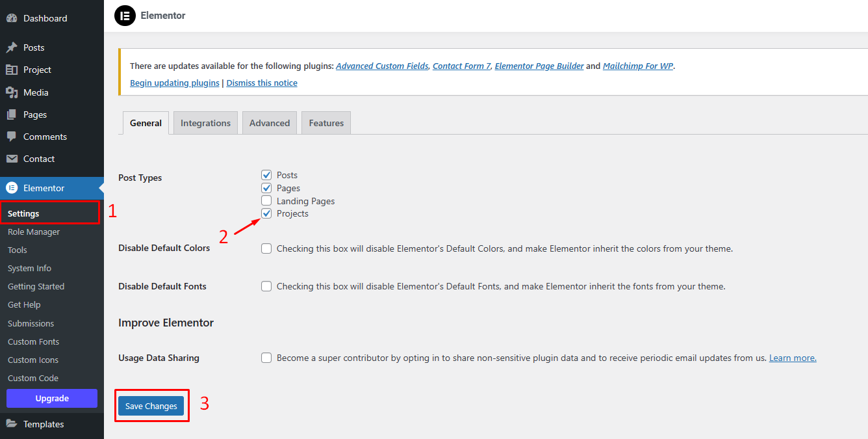
Task: Open the Contact Form 7 plugin link
Action: pyautogui.click(x=462, y=66)
